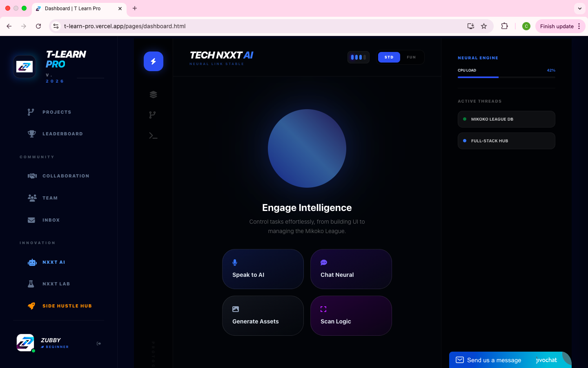
Task: Click the Leaderboard trophy icon
Action: (x=31, y=134)
